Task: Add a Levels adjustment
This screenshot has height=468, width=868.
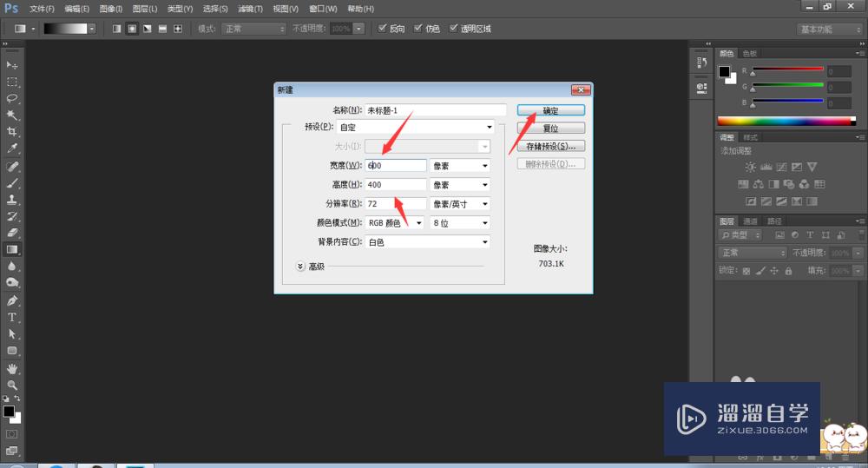Action: (x=766, y=167)
